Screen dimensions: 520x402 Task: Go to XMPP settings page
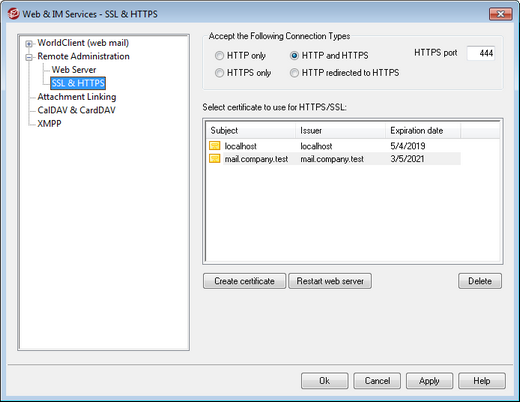pyautogui.click(x=49, y=124)
